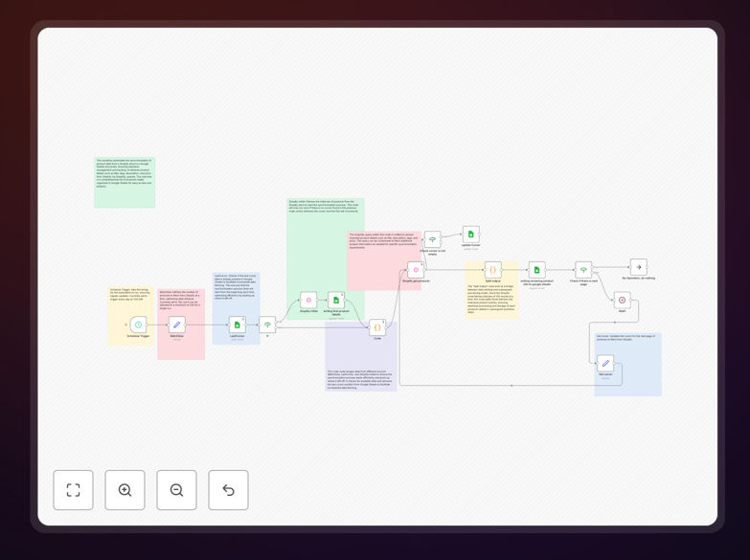Open the writing first product details node
Screen dimensions: 750x560
(336, 300)
